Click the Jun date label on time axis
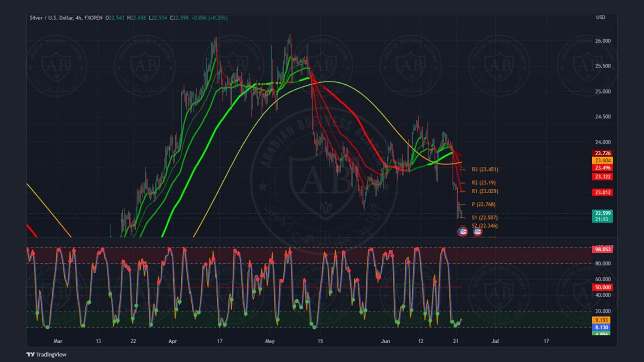Image resolution: width=644 pixels, height=362 pixels. point(386,341)
